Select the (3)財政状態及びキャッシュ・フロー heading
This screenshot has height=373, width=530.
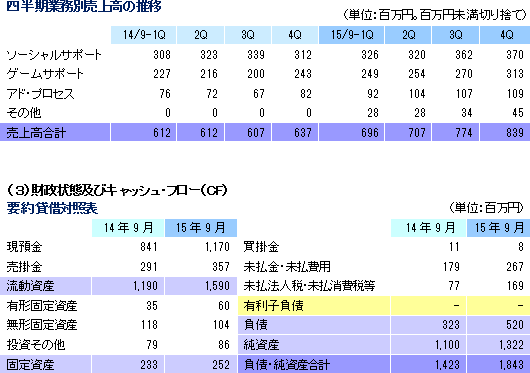[x=117, y=190]
